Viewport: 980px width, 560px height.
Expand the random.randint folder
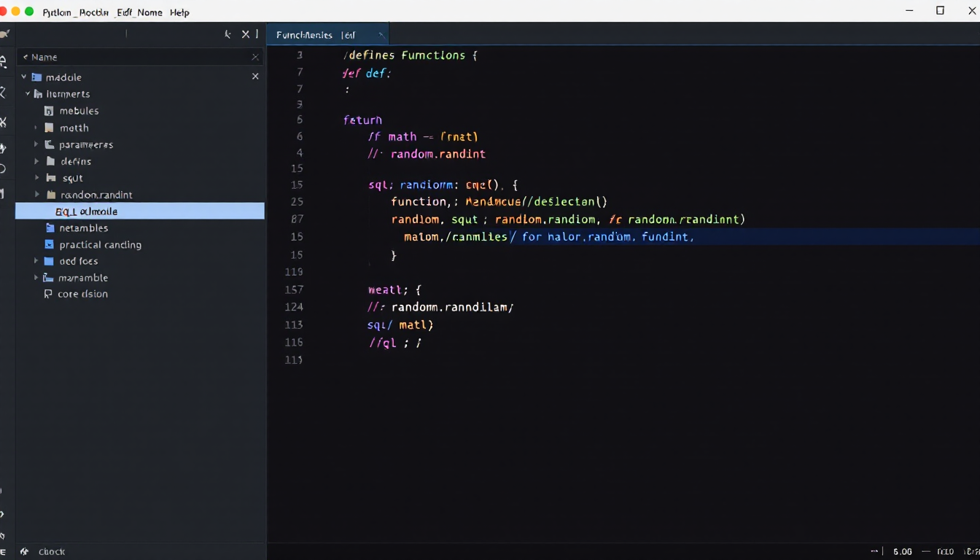(36, 195)
